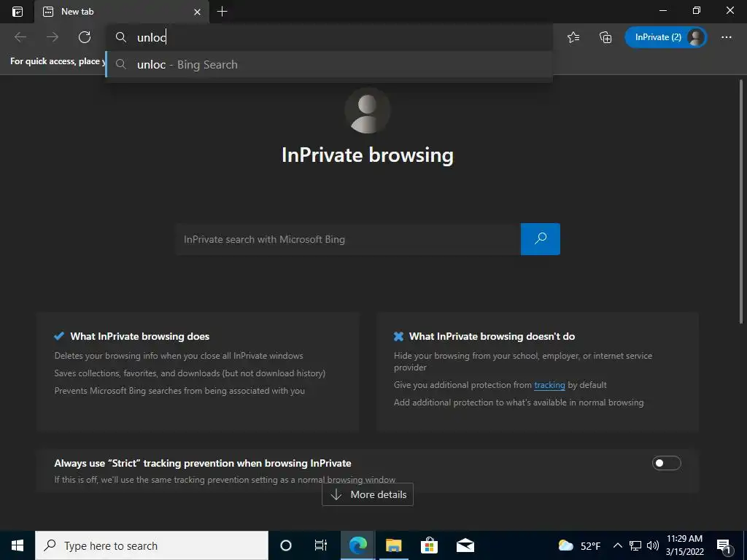Click the taskbar 'Type here to search' box

pos(152,545)
